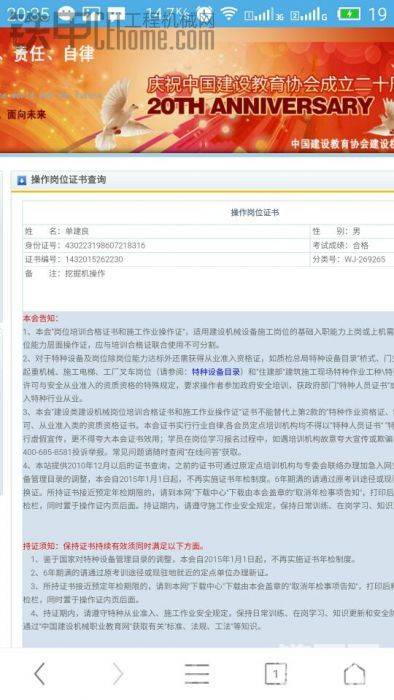
Task: Tap the 面向未来 banner slogan
Action: (27, 114)
